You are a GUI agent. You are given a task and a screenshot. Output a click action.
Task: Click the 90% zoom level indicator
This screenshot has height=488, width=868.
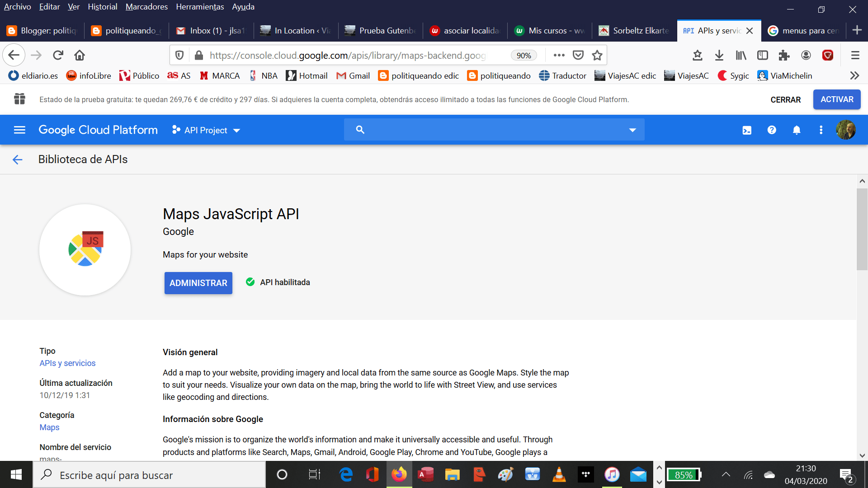[524, 55]
